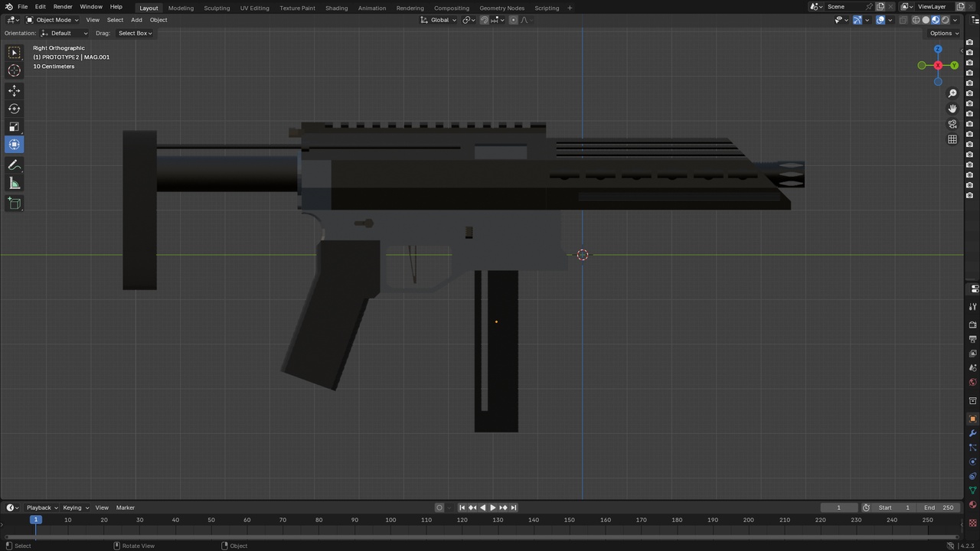Open the Playback dropdown in timeline
The height and width of the screenshot is (551, 980).
[42, 507]
